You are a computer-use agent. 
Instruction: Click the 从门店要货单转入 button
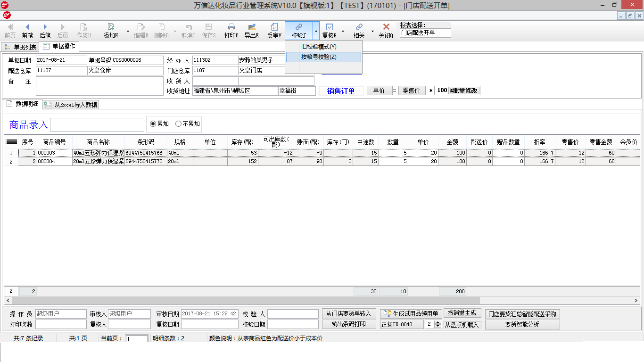pos(349,314)
